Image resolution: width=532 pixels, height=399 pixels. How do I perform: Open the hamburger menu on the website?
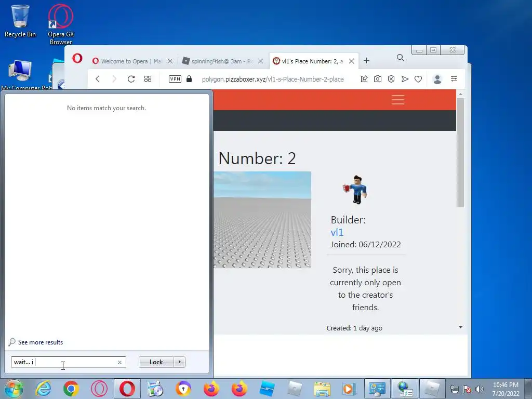[398, 100]
